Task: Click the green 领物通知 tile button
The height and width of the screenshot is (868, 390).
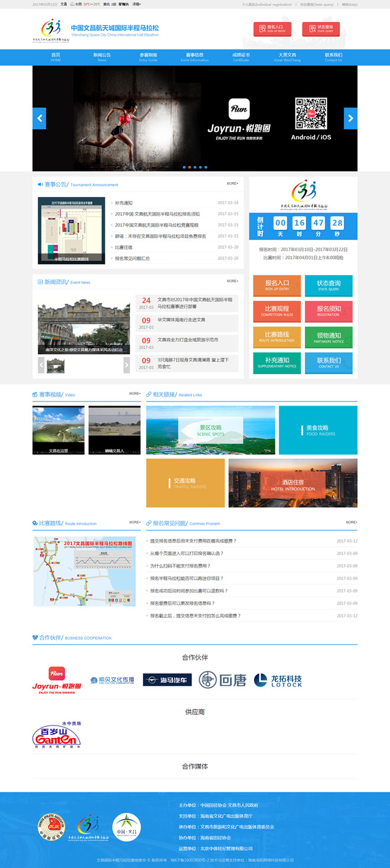Action: click(329, 338)
